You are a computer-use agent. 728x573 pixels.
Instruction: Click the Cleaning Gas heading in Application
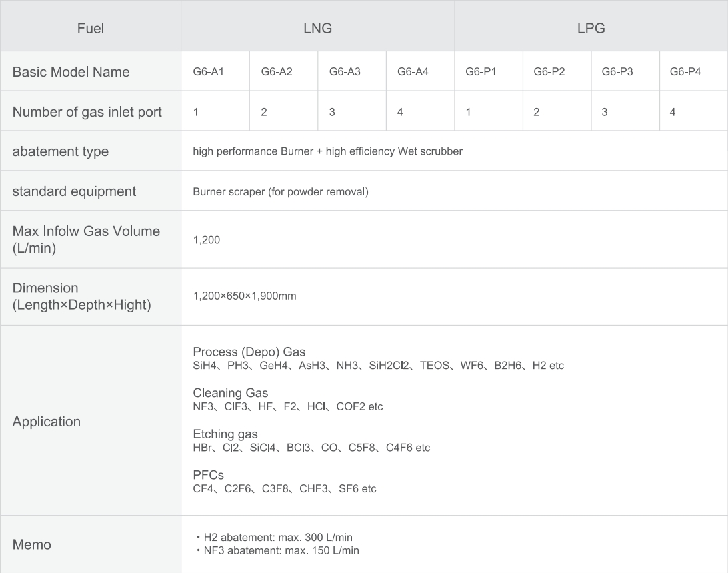230,393
